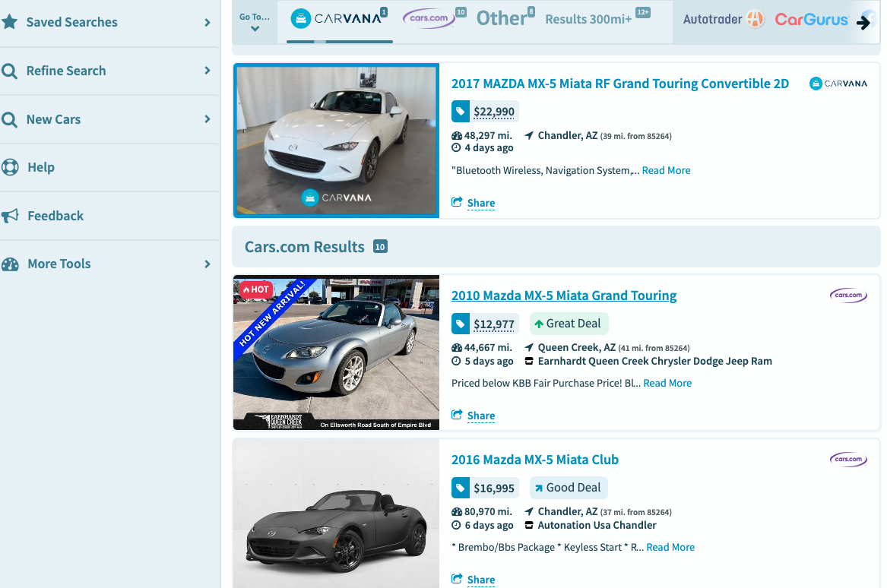Image resolution: width=887 pixels, height=588 pixels.
Task: Open the Results 300mi+ tab
Action: coord(597,19)
